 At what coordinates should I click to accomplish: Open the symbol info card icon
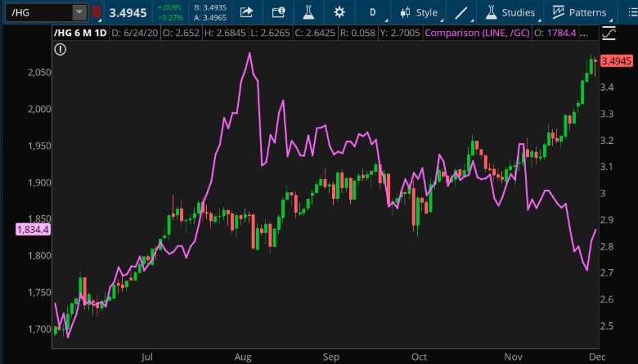pyautogui.click(x=278, y=12)
